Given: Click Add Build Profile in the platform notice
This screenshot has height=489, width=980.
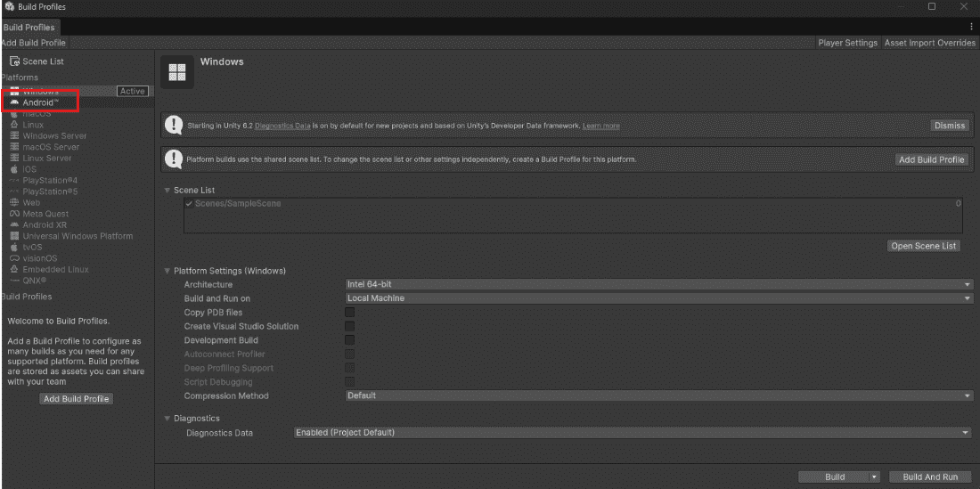Looking at the screenshot, I should point(931,159).
